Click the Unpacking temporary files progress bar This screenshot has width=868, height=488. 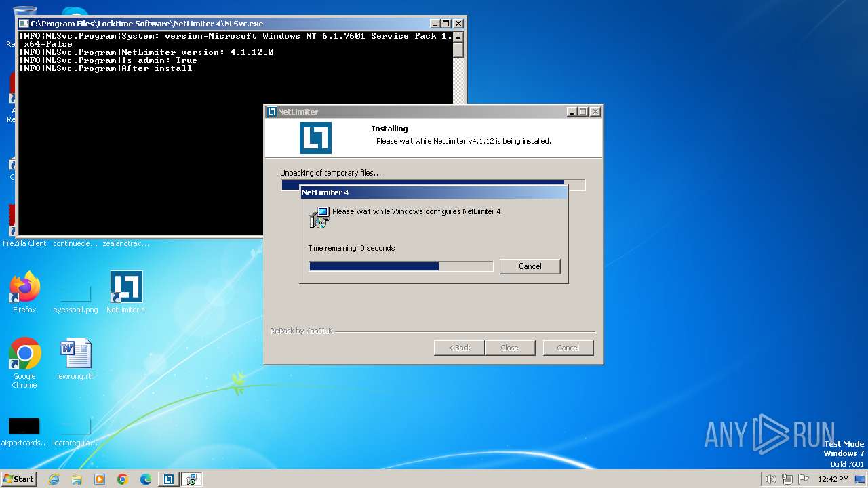(x=433, y=184)
